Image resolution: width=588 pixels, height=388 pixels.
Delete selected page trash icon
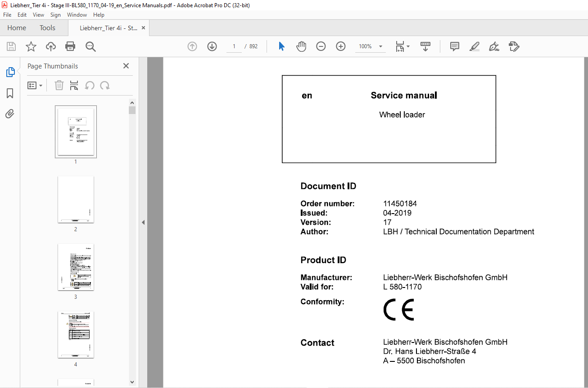tap(59, 85)
